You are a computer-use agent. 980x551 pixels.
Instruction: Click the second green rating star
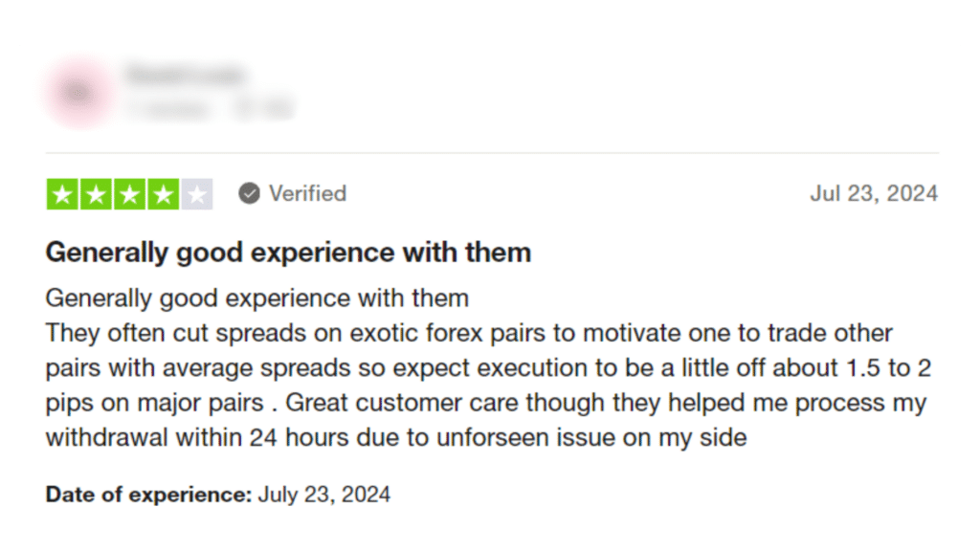tap(97, 194)
